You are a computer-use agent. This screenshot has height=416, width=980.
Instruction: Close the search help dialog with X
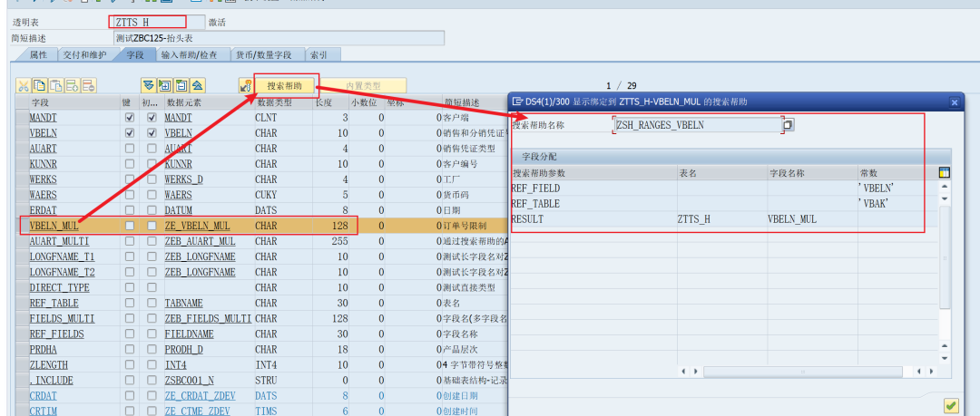coord(954,102)
